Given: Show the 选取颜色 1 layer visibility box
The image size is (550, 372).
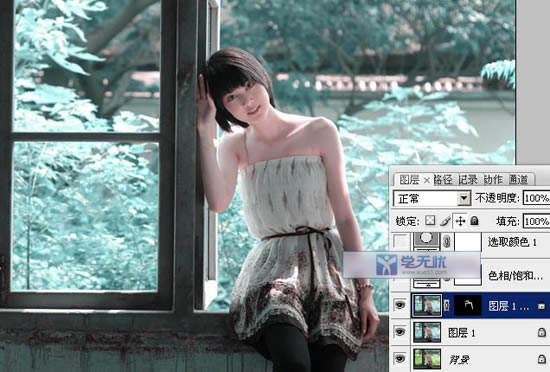Looking at the screenshot, I should click(401, 242).
